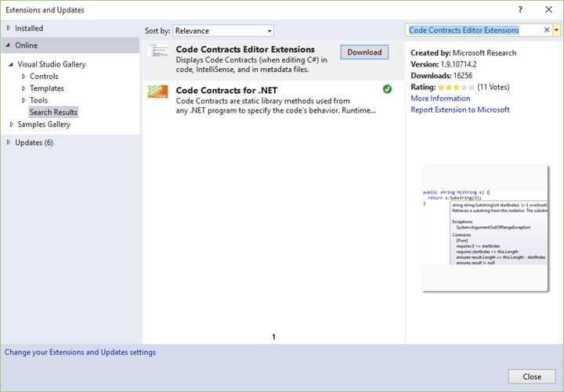The width and height of the screenshot is (564, 392).
Task: Click the Code Contracts Editor Extensions icon
Action: tap(157, 50)
